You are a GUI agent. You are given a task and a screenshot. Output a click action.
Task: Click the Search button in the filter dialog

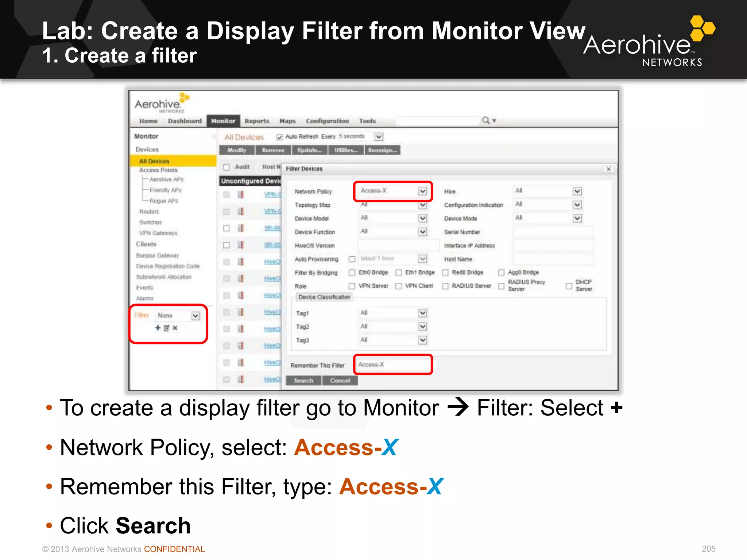pyautogui.click(x=303, y=380)
